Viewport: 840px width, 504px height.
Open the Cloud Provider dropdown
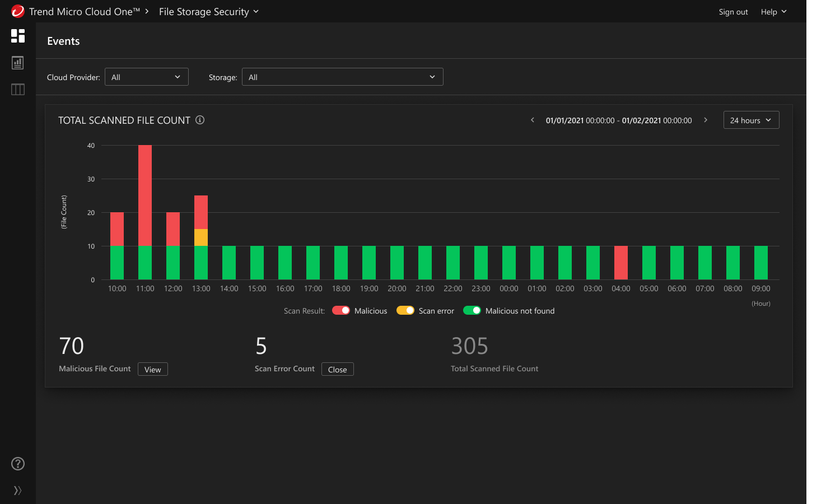coord(147,77)
